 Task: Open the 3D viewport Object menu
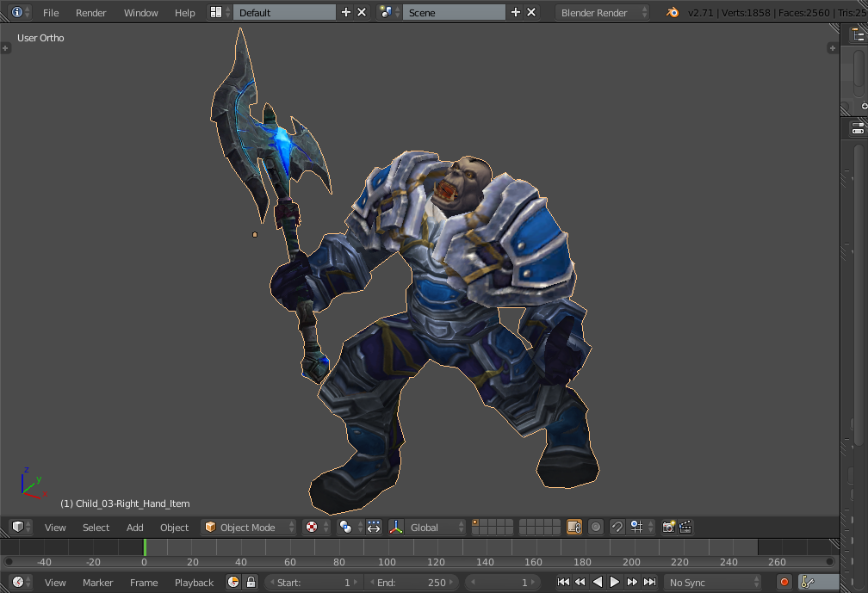(x=174, y=528)
